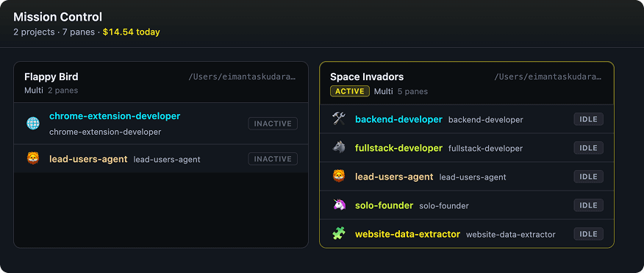Image resolution: width=644 pixels, height=273 pixels.
Task: Click the unicorn icon beside solo-founder
Action: pos(339,205)
